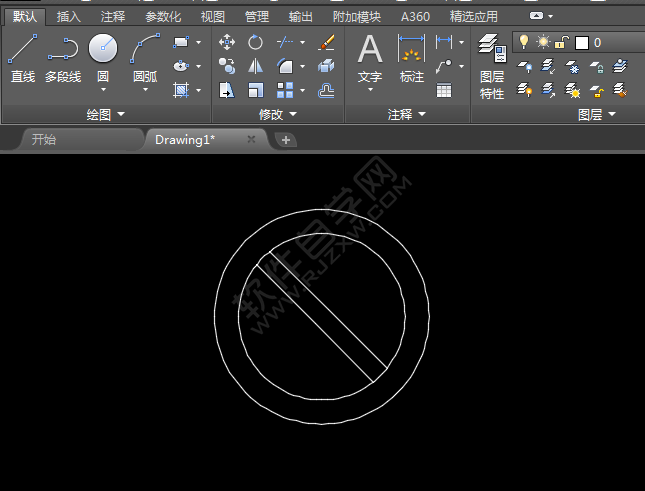Open the 文字 (Text) dropdown arrow
Viewport: 645px width, 491px height.
tap(370, 89)
